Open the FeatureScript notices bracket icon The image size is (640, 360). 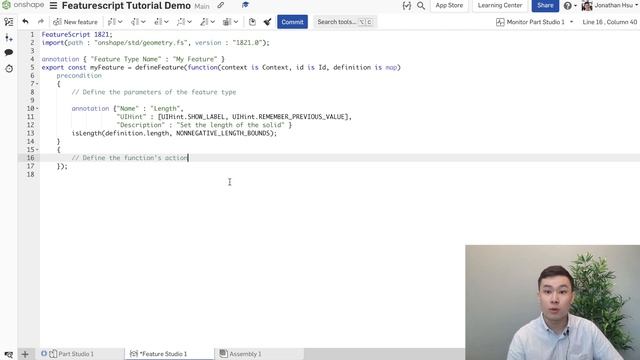[407, 6]
